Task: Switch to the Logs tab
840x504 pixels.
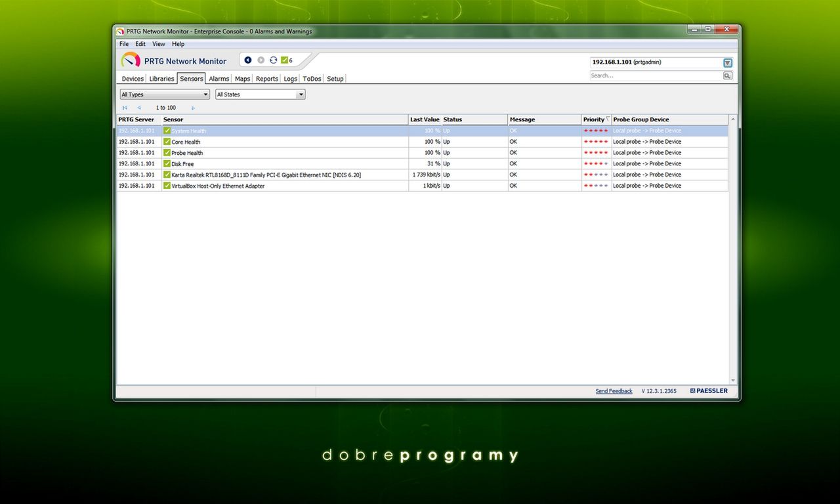Action: pos(291,79)
